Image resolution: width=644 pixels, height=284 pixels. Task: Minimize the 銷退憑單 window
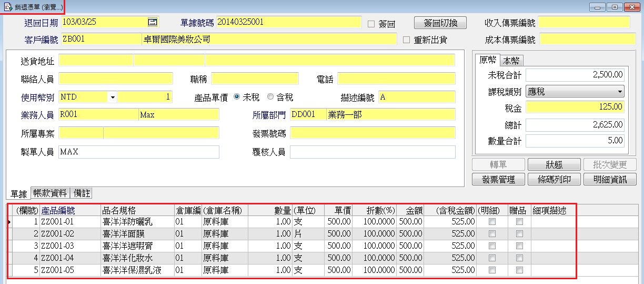[x=597, y=7]
